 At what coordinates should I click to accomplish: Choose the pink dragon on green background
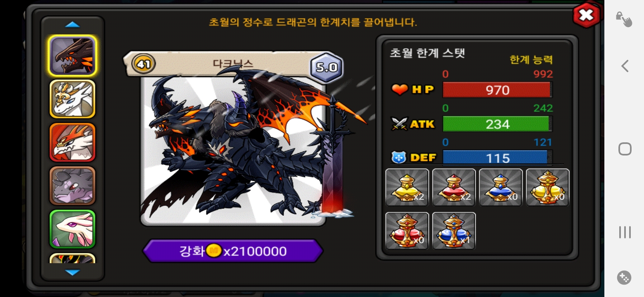[72, 229]
